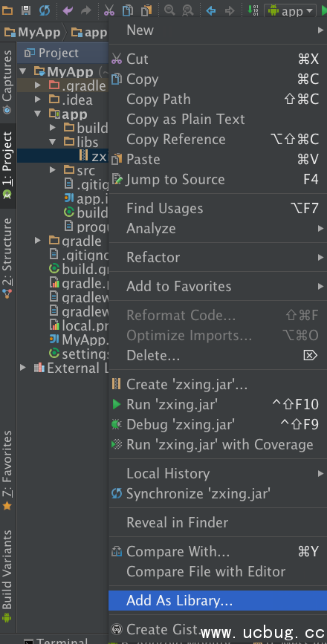Click the Back navigation arrow icon

click(211, 10)
